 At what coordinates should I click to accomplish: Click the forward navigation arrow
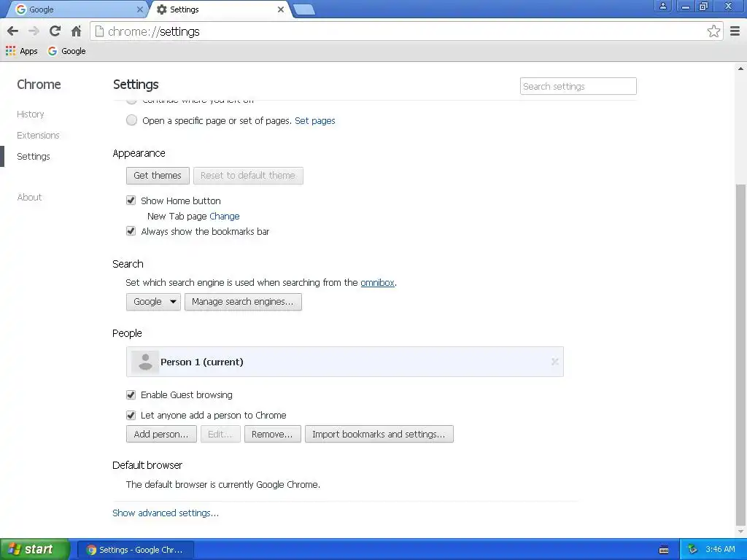[x=34, y=31]
